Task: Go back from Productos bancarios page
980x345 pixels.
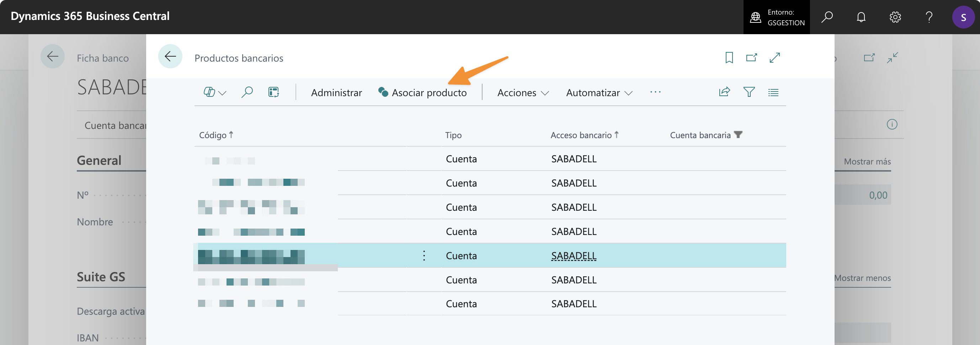Action: pyautogui.click(x=170, y=57)
